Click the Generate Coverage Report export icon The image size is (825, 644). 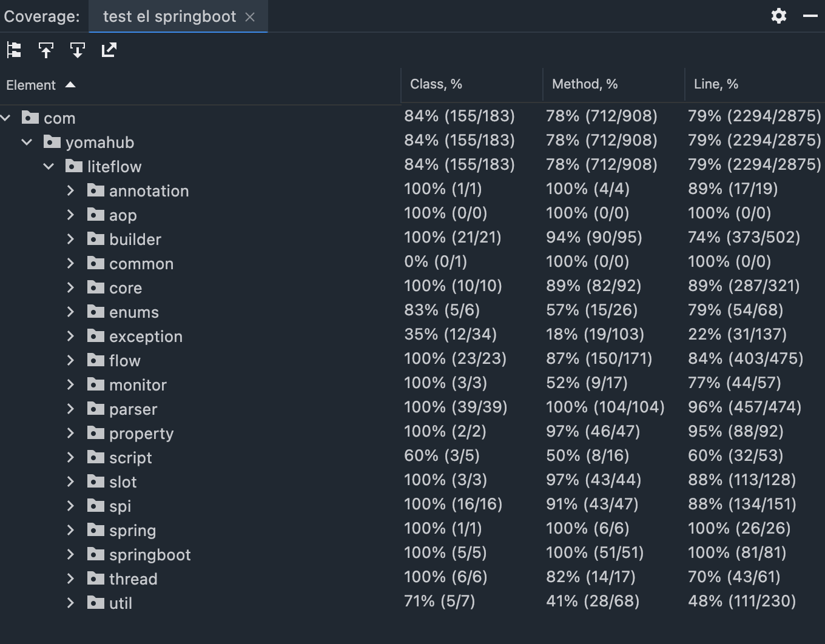109,50
